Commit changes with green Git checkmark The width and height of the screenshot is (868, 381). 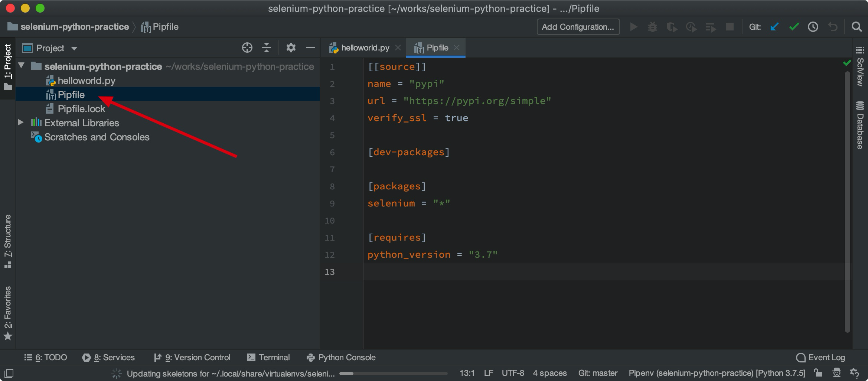click(794, 27)
